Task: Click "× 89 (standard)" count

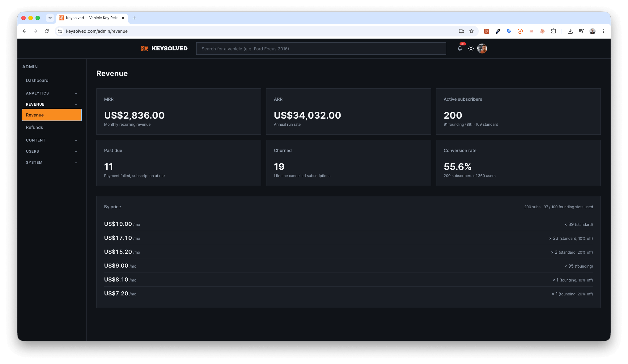Action: tap(579, 225)
